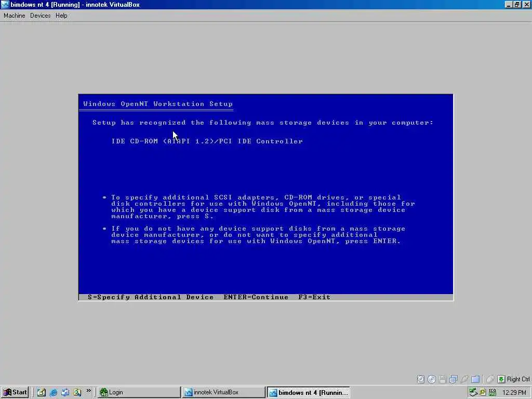The image size is (532, 399).
Task: Click the yellow lock tray icon
Action: [x=483, y=392]
